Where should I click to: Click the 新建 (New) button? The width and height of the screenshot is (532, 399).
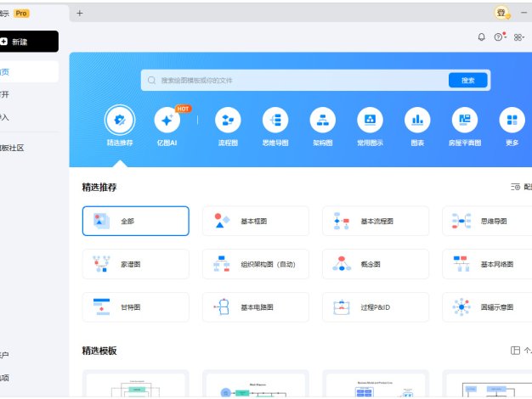tap(29, 42)
